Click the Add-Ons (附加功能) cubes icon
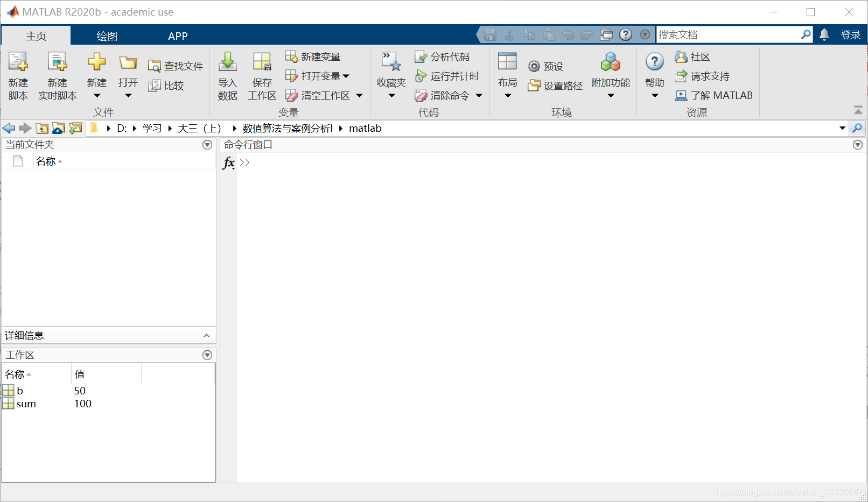The height and width of the screenshot is (502, 868). point(611,62)
